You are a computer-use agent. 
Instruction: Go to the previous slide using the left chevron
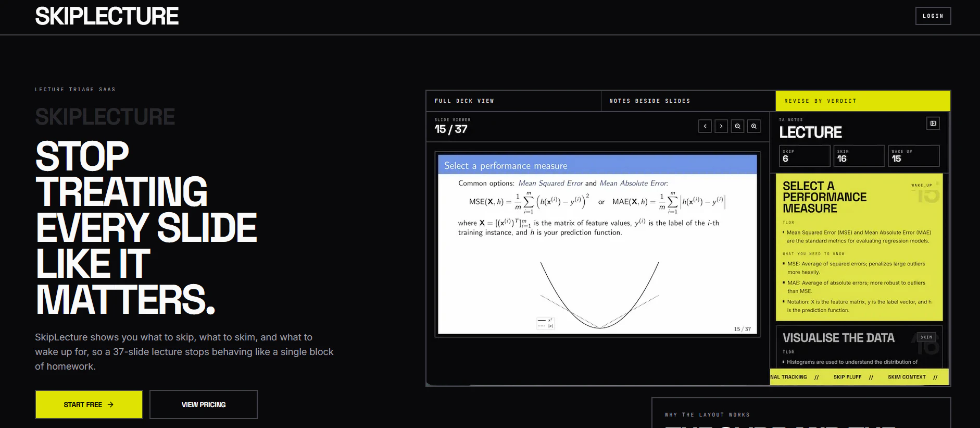click(705, 126)
